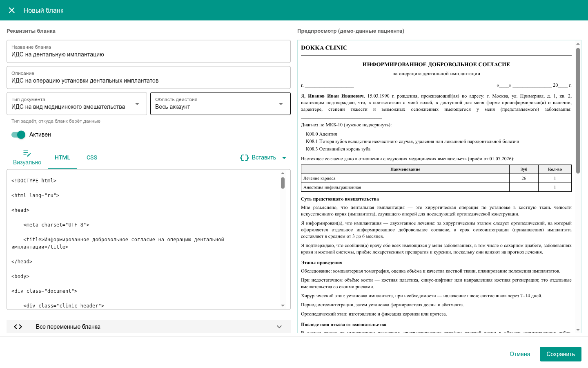
Task: Click the <!DOCTYPE html> code line
Action: click(x=34, y=181)
